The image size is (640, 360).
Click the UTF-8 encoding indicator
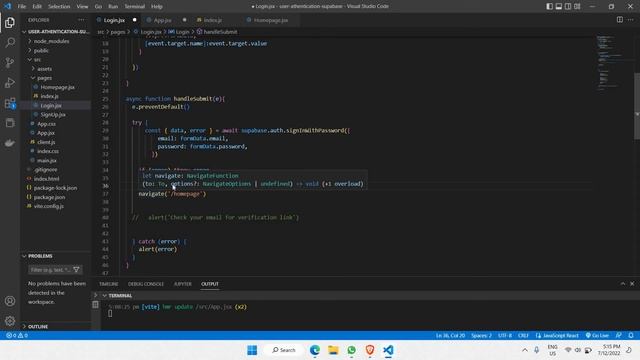click(505, 335)
